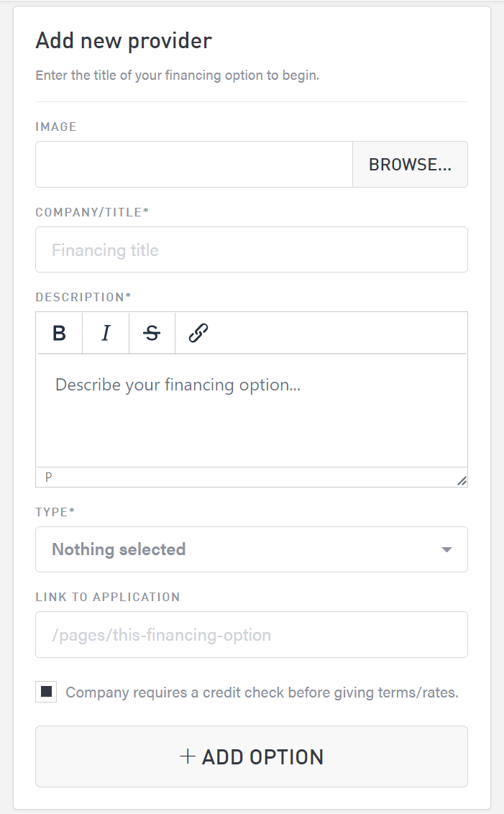Toggle strikethrough formatting in the editor
Screen dimensions: 504x814
coord(152,333)
